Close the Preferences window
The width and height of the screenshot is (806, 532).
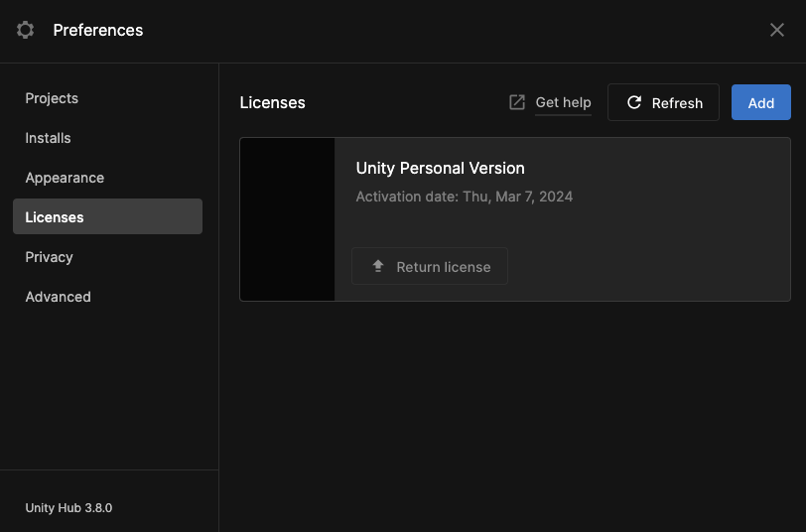click(x=776, y=30)
